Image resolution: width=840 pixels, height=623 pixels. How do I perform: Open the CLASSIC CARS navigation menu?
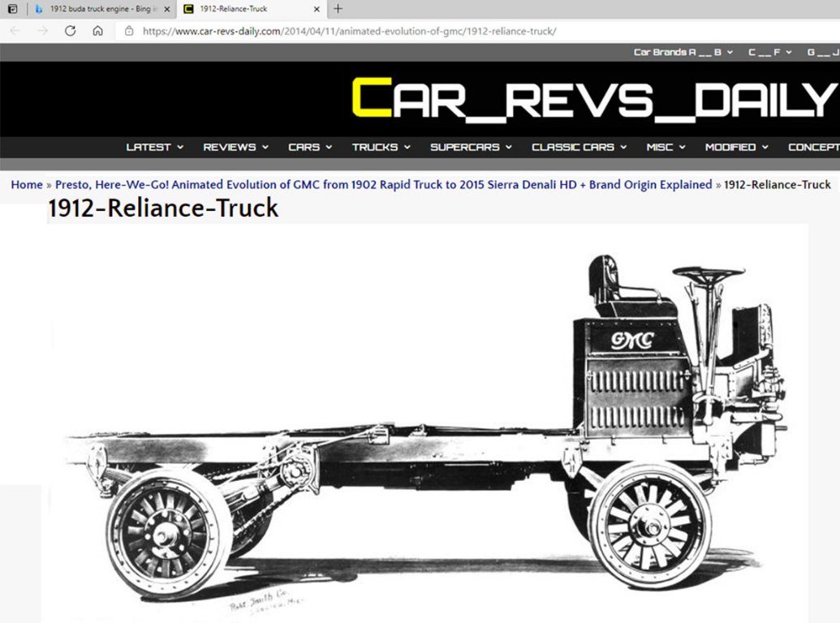(x=579, y=147)
